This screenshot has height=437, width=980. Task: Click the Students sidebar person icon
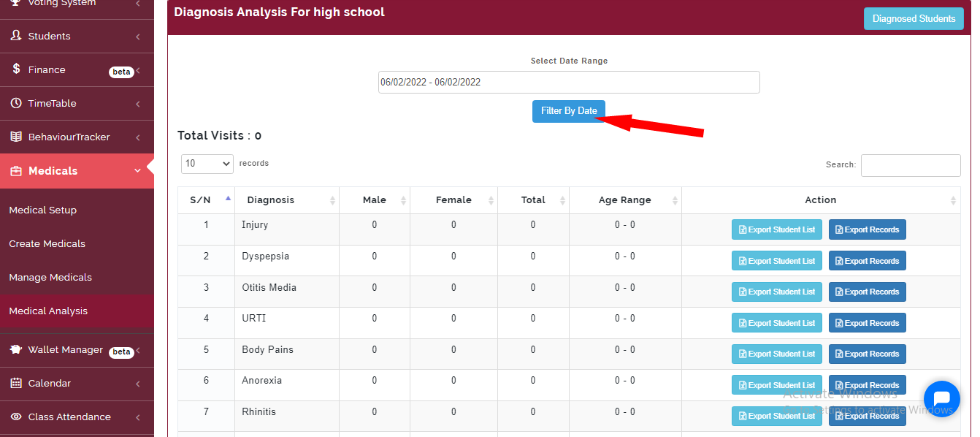(x=16, y=36)
